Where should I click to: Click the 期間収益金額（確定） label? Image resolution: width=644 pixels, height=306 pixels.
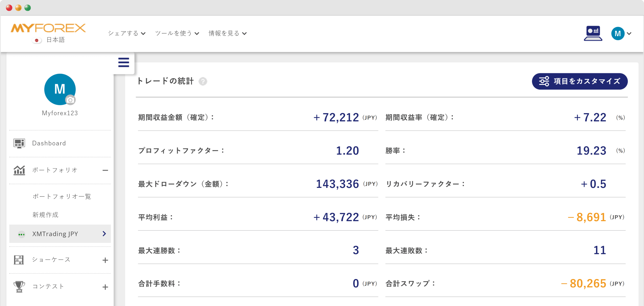click(176, 117)
